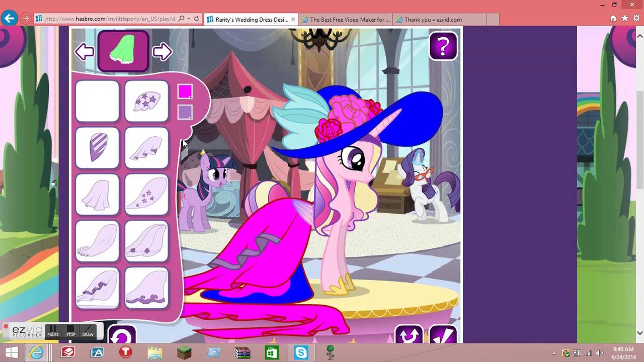This screenshot has width=644, height=362.
Task: Open Skype from the taskbar
Action: point(301,352)
